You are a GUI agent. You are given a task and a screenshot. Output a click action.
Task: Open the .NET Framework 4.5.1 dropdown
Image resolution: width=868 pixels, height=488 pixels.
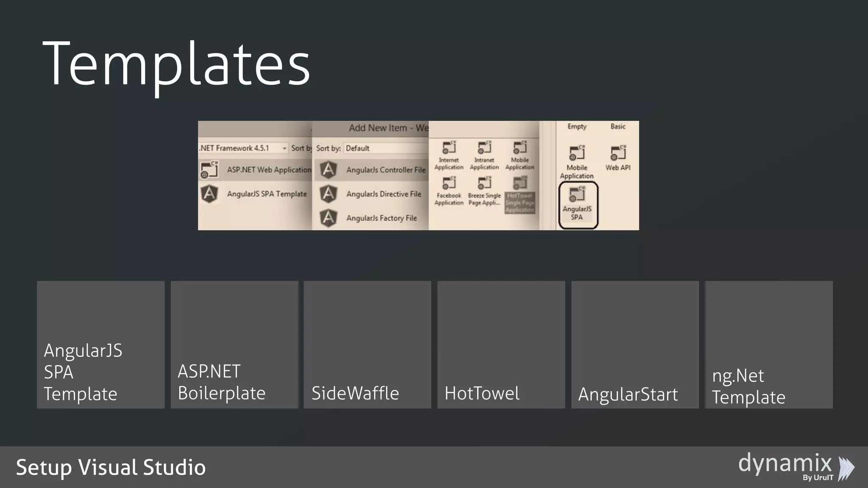(243, 148)
